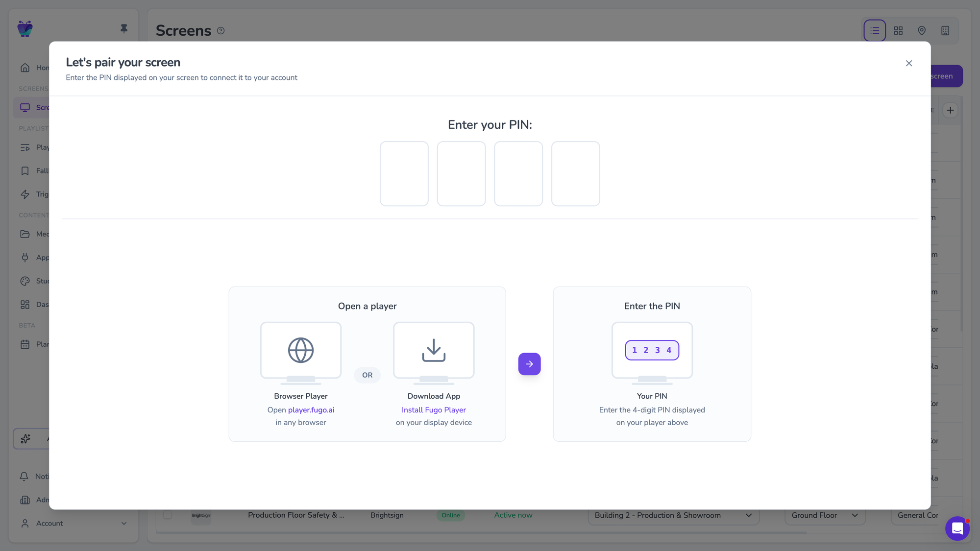Open the player.fugo.ai link

coord(311,410)
